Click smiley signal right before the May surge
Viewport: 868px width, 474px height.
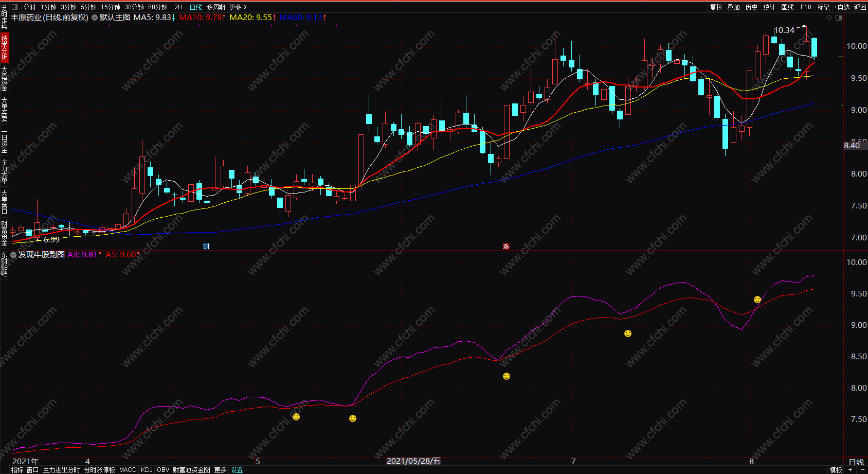[x=353, y=418]
